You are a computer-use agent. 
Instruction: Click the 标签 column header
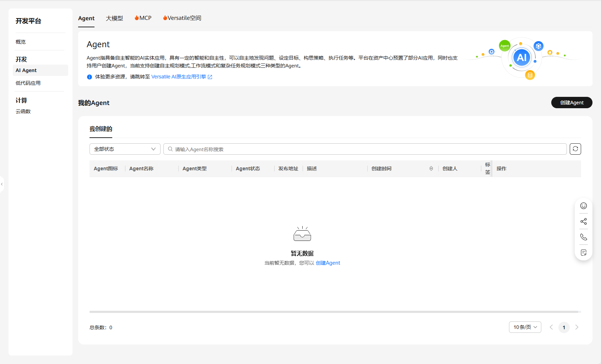point(488,169)
